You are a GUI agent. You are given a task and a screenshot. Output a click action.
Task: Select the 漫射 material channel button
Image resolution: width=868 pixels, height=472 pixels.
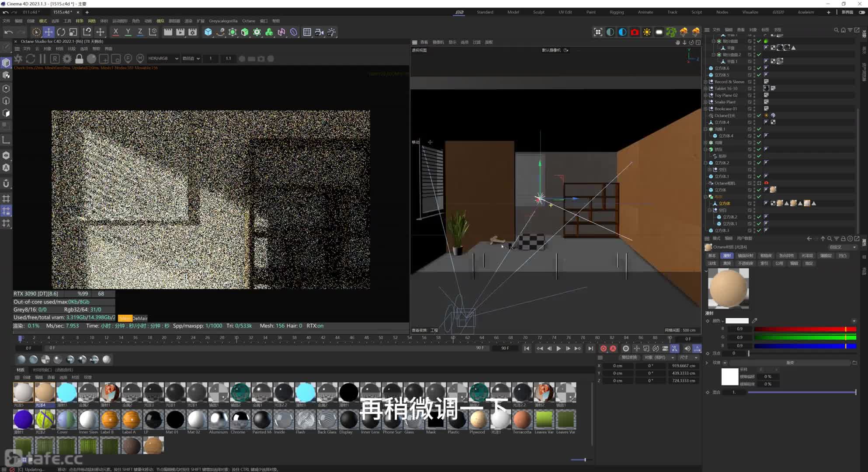pyautogui.click(x=727, y=256)
